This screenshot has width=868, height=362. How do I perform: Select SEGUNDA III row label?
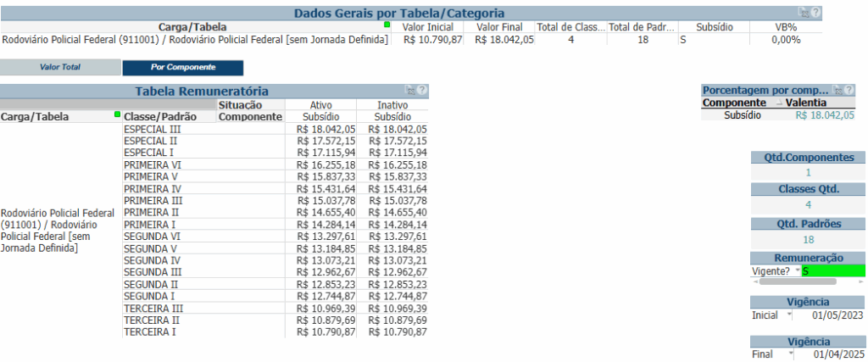coord(153,272)
